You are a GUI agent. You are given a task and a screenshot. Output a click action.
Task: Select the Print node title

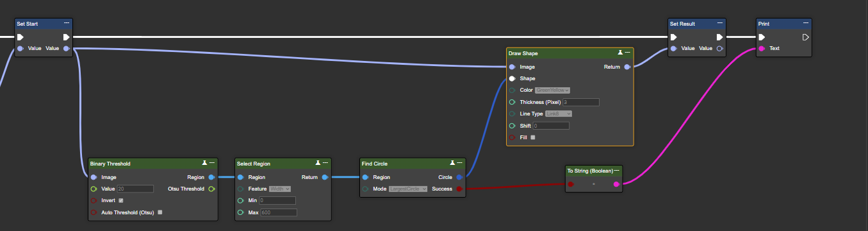[764, 24]
